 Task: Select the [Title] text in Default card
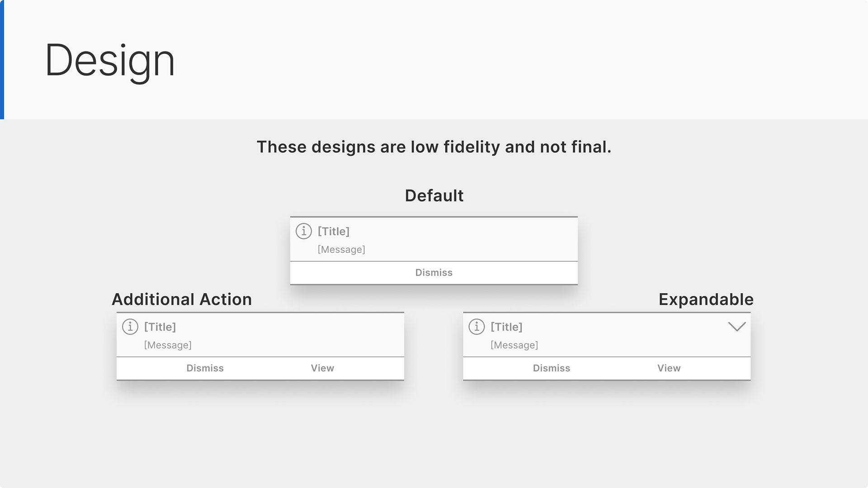tap(334, 231)
